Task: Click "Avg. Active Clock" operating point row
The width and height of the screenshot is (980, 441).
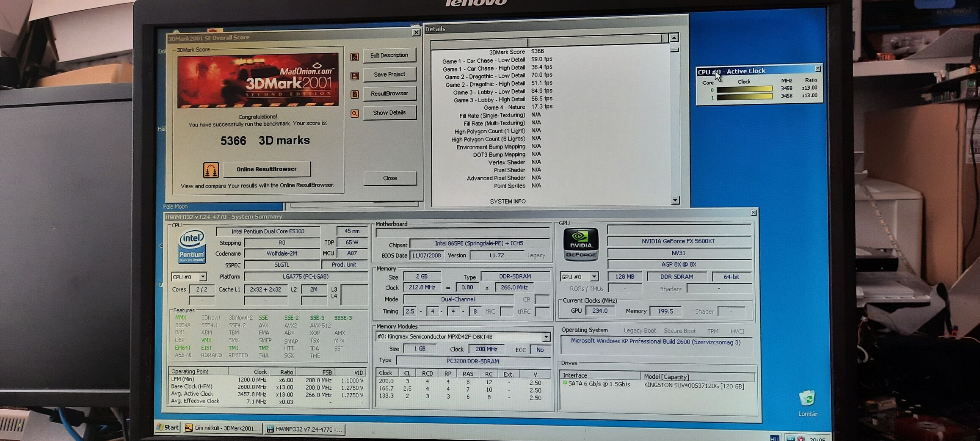Action: [267, 394]
